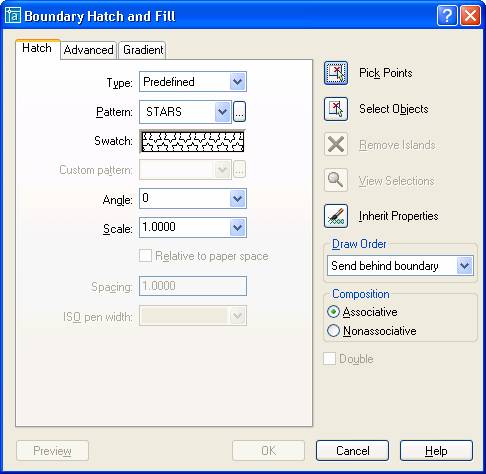Expand the Type dropdown showing Predefined
486x474 pixels.
pyautogui.click(x=193, y=82)
